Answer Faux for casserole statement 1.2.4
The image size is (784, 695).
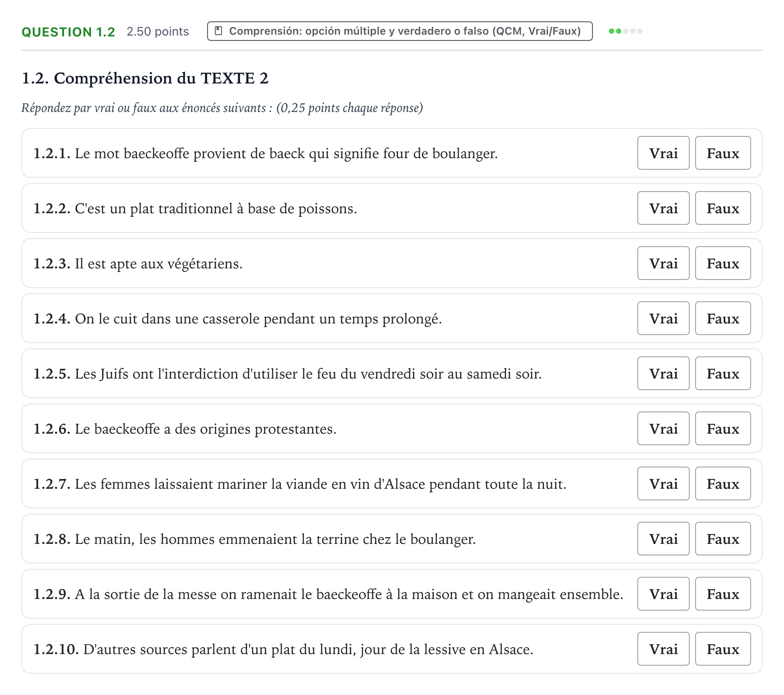pyautogui.click(x=723, y=318)
